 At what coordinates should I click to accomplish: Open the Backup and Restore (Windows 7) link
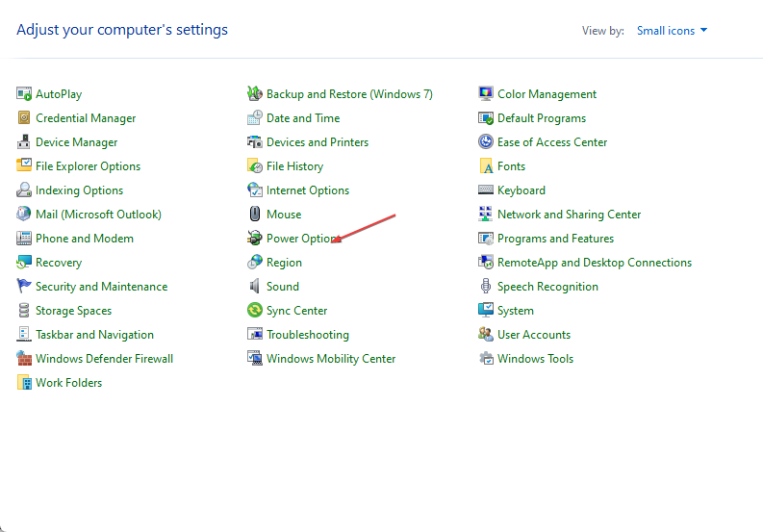tap(349, 94)
